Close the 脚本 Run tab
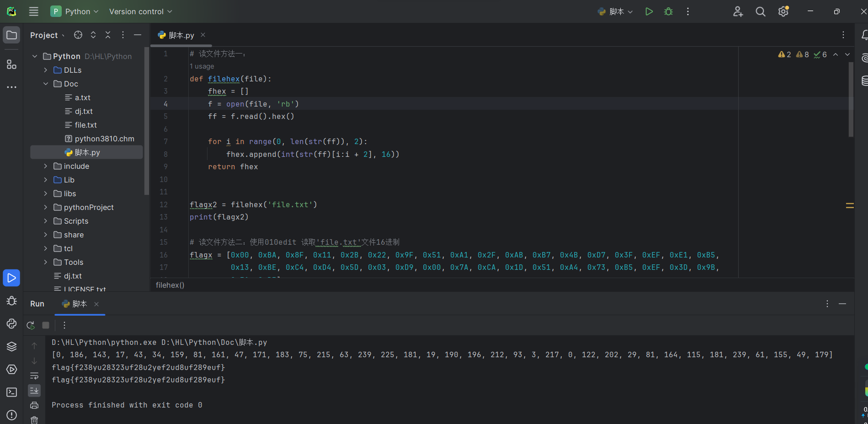The height and width of the screenshot is (424, 868). [x=96, y=304]
